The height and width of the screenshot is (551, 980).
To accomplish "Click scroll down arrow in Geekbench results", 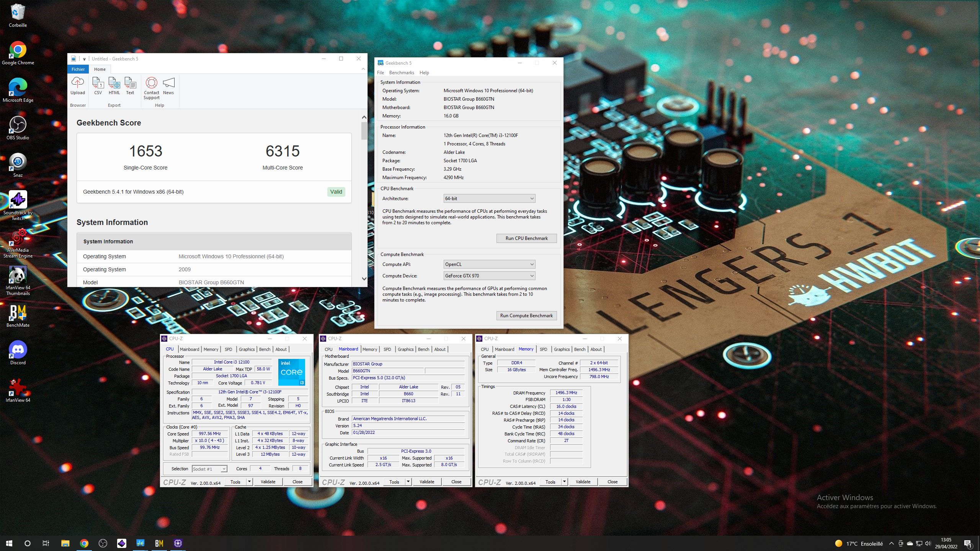I will tap(364, 279).
